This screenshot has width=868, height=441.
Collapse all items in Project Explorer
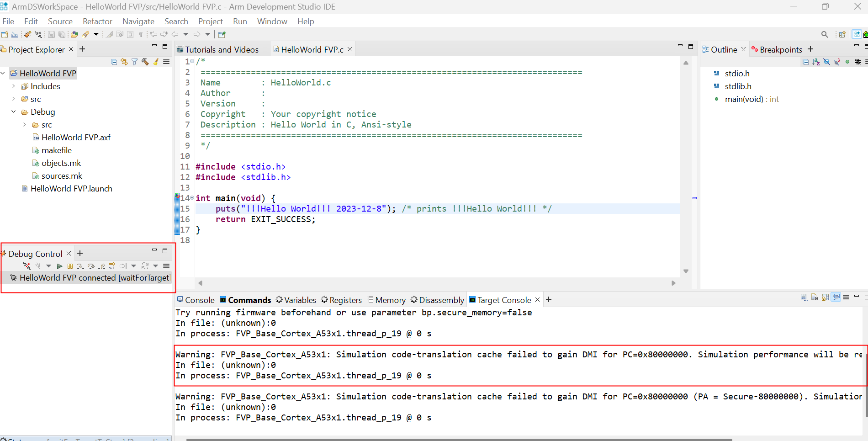tap(114, 62)
